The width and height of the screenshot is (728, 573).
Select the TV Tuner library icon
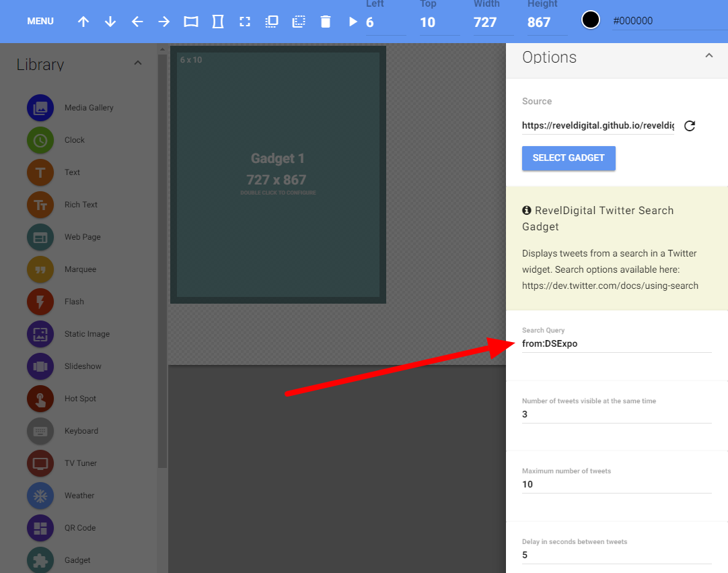[40, 463]
